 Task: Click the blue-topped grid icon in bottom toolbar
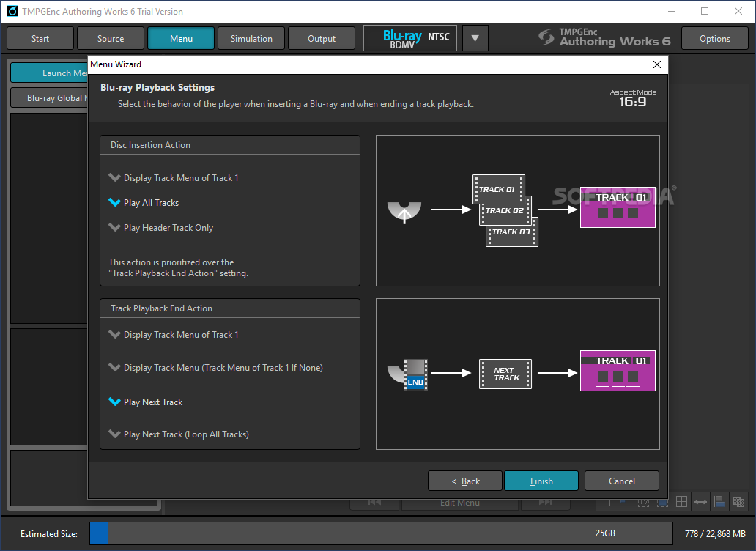(x=624, y=503)
